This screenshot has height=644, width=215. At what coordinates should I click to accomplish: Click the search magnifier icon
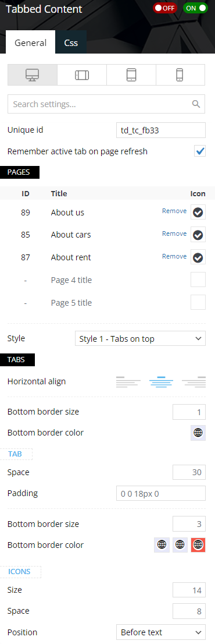tap(196, 104)
